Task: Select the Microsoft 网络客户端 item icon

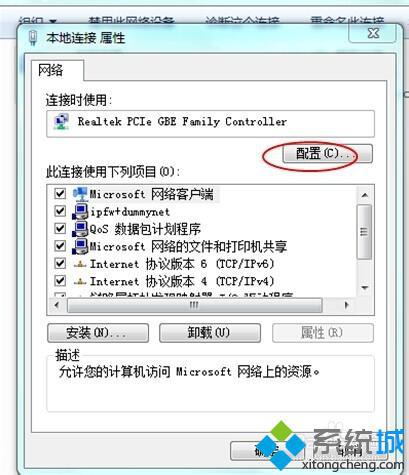Action: click(80, 194)
